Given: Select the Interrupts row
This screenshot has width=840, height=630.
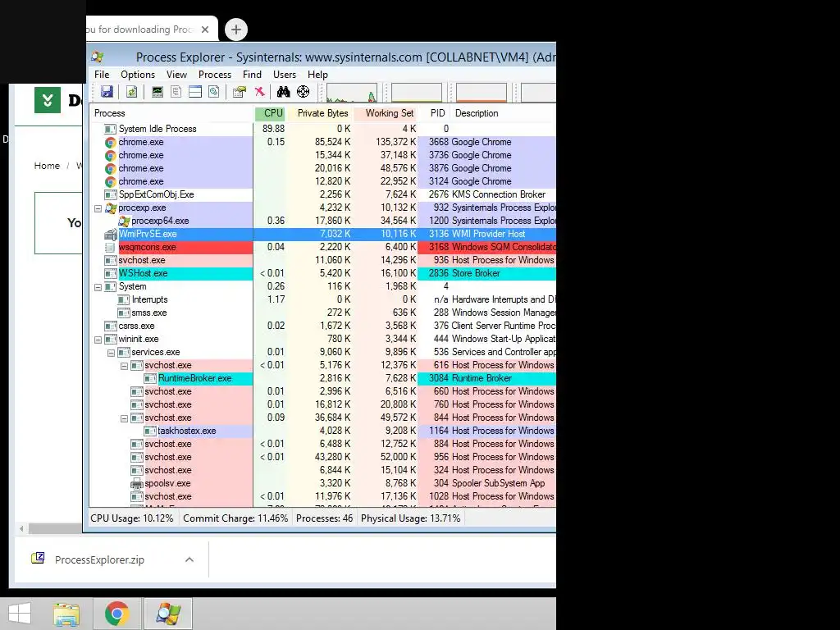Looking at the screenshot, I should [x=323, y=299].
